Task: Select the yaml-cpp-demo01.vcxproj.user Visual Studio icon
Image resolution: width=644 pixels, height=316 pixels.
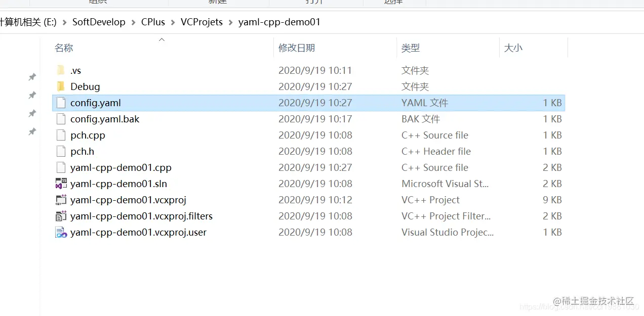Action: click(x=61, y=232)
